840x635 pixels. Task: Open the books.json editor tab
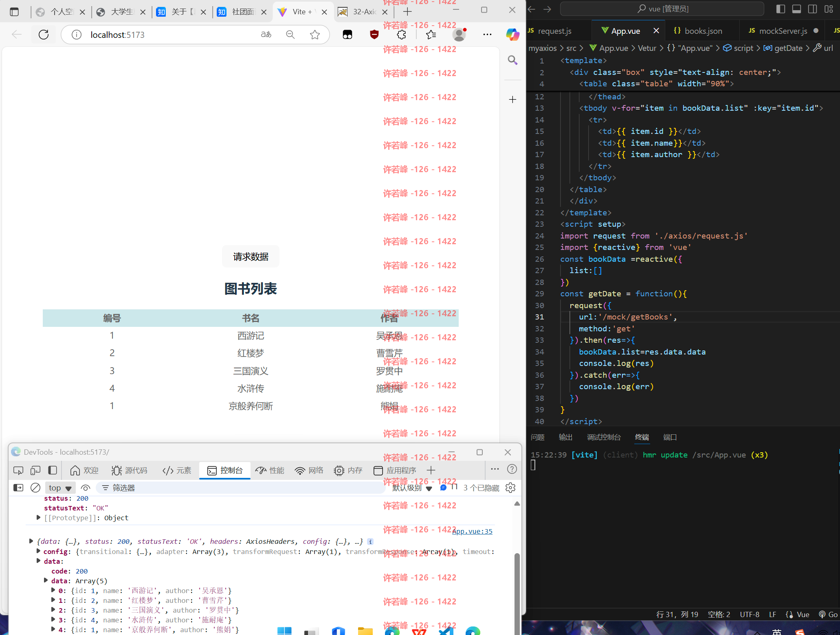[698, 31]
